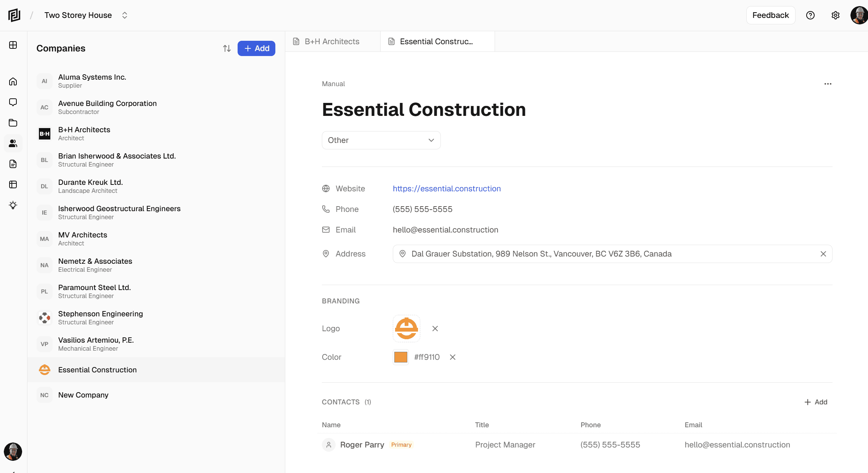Click the lightbulb ideas icon in sidebar
The image size is (868, 473).
13,205
